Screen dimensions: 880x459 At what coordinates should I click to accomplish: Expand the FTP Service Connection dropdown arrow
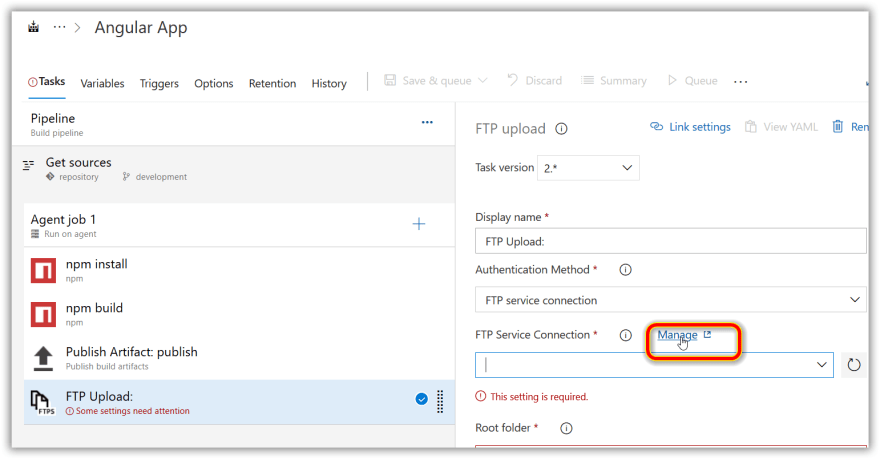coord(822,365)
